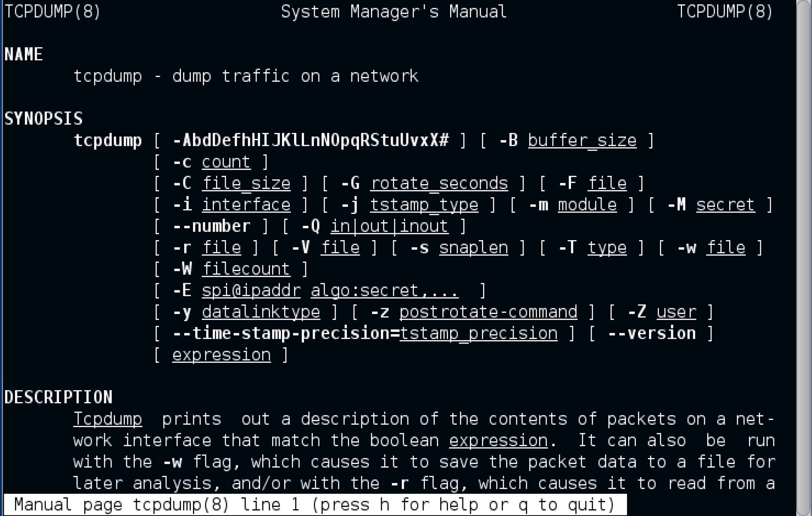Click the SYNOPSIS section heading
Screen dimensions: 812x516
click(43, 119)
